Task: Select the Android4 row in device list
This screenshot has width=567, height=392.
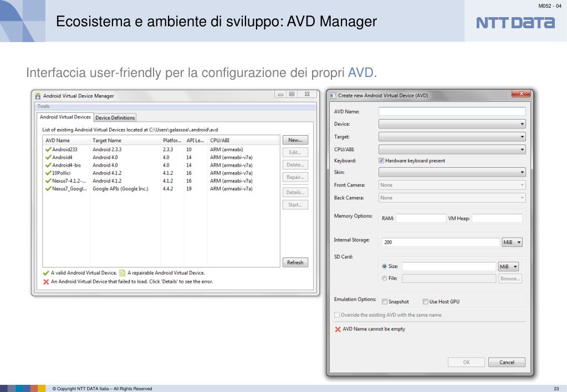Action: coord(161,158)
